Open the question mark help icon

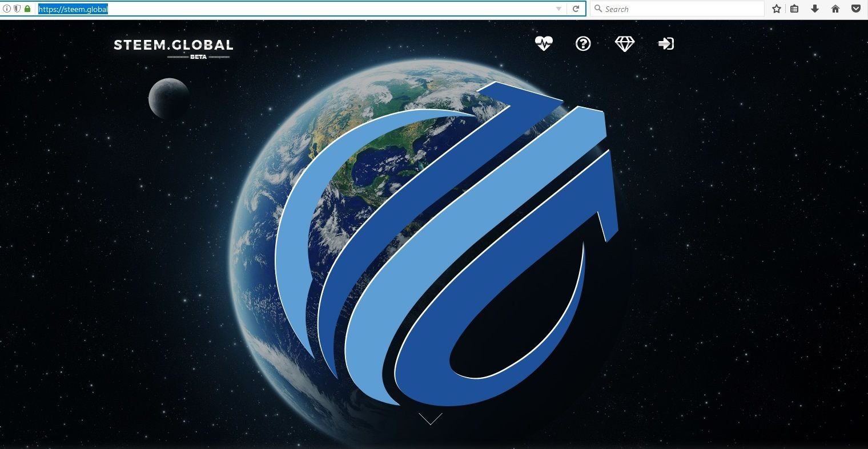[x=583, y=43]
